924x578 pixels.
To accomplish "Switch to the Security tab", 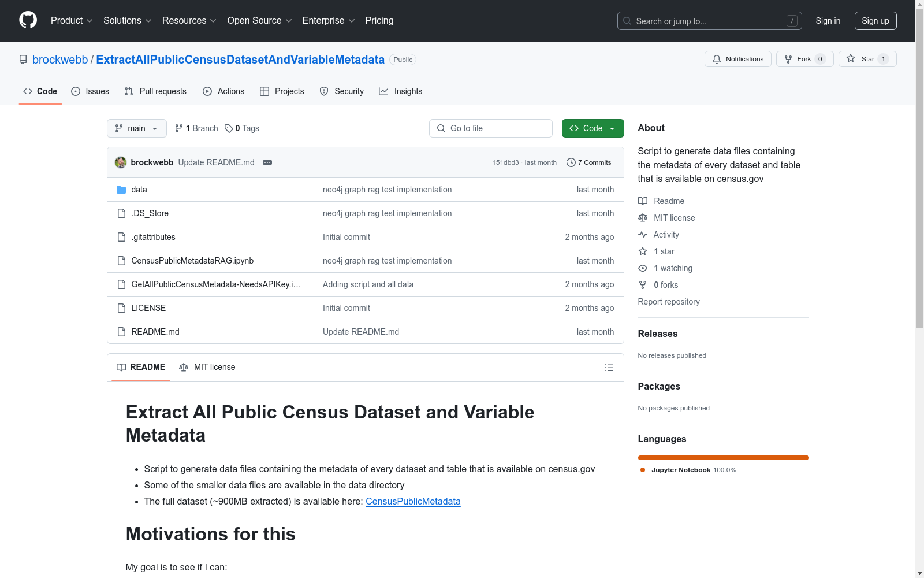I will point(342,91).
